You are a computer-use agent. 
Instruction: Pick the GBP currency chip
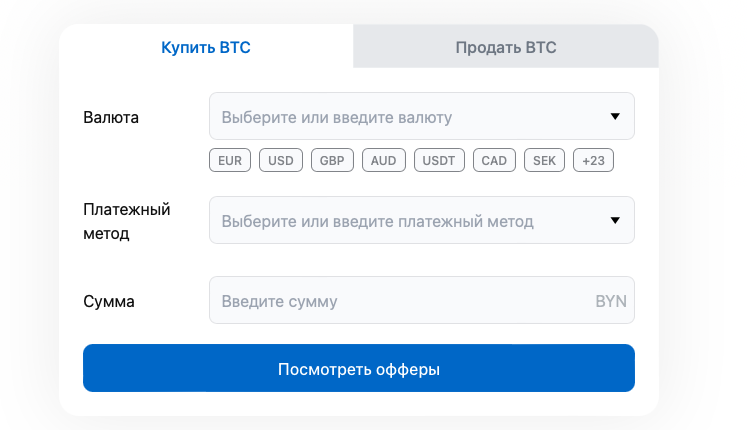(332, 160)
